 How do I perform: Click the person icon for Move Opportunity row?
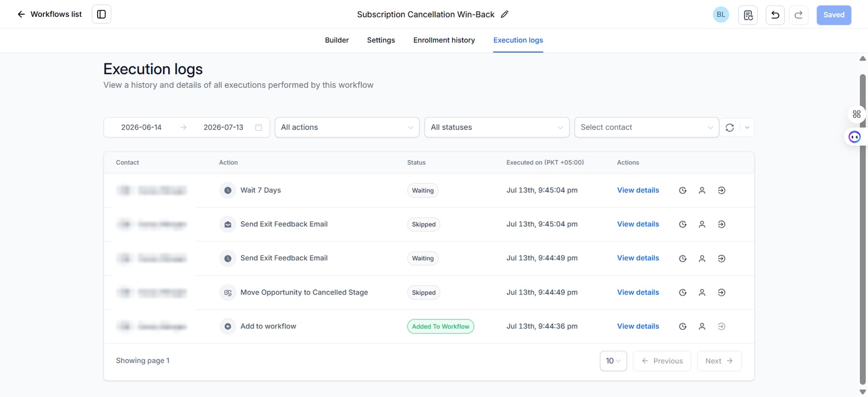(702, 292)
